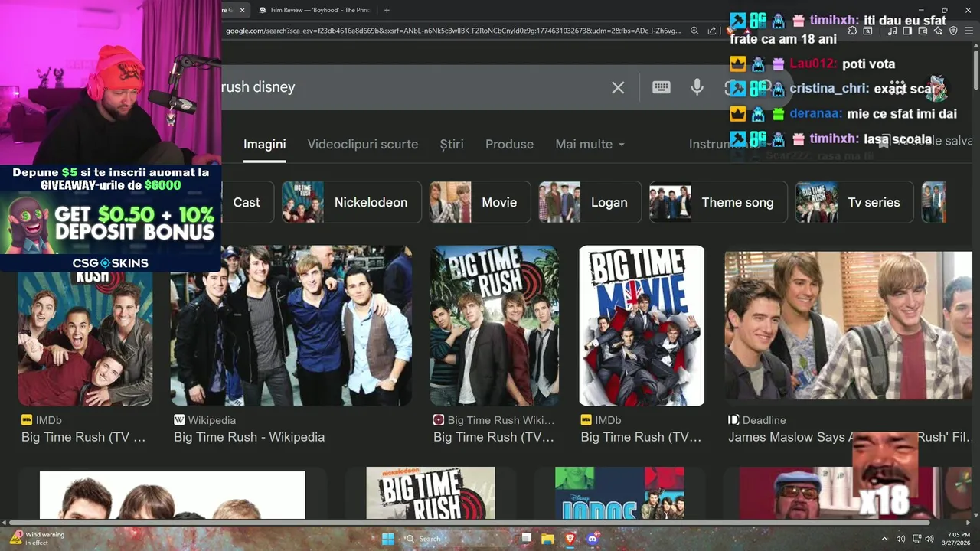
Task: Open the Știri results tab
Action: tap(452, 144)
